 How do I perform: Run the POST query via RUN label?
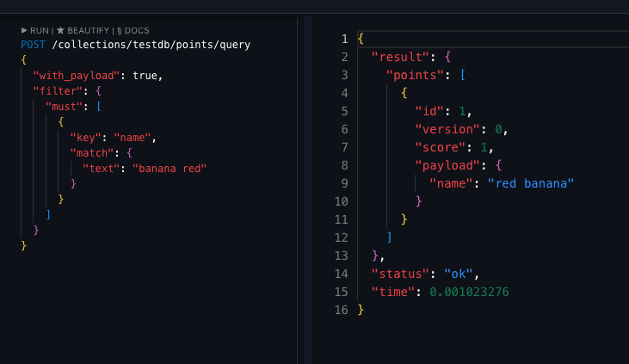[x=39, y=30]
